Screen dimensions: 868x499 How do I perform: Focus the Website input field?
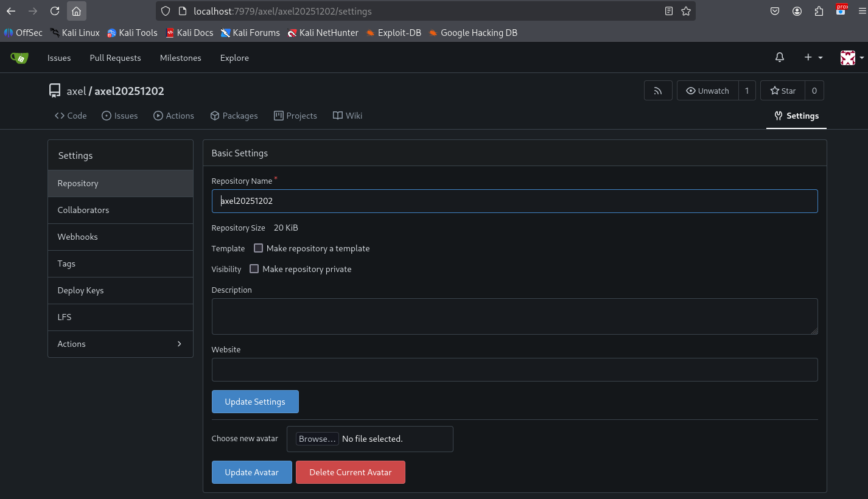coord(514,369)
